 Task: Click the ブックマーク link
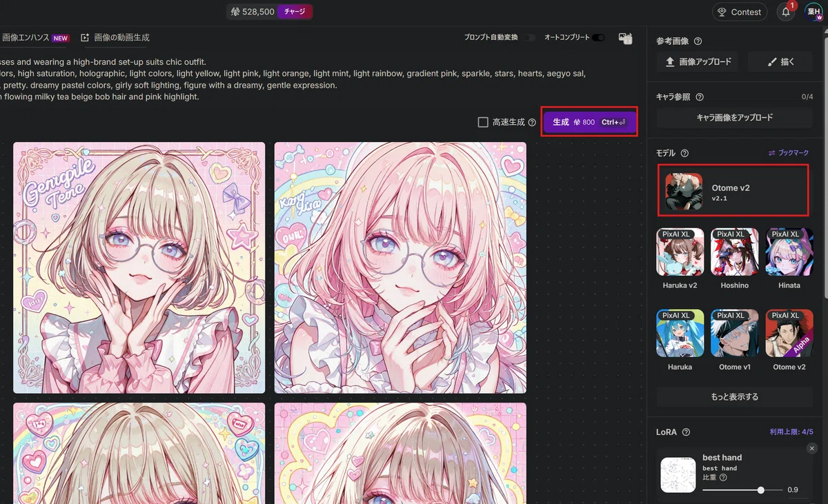789,153
